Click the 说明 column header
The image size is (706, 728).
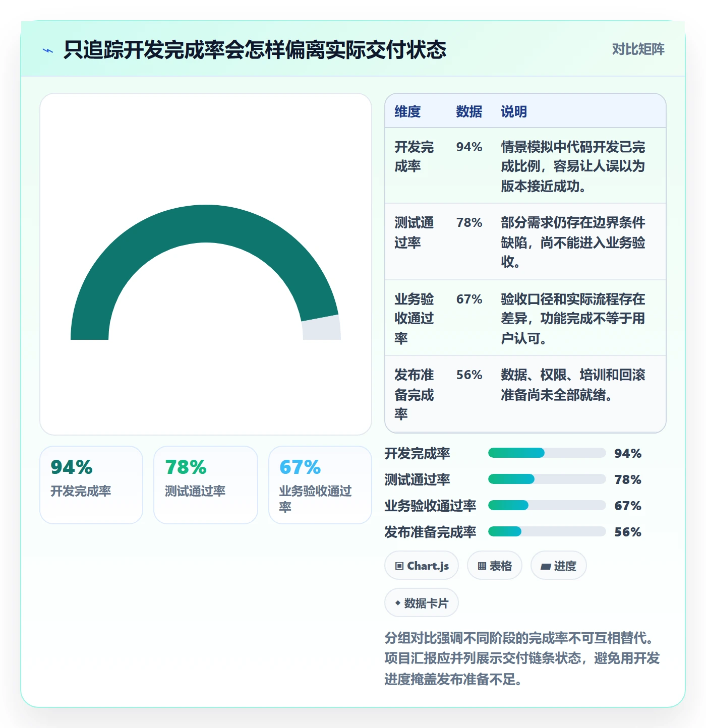tap(514, 111)
